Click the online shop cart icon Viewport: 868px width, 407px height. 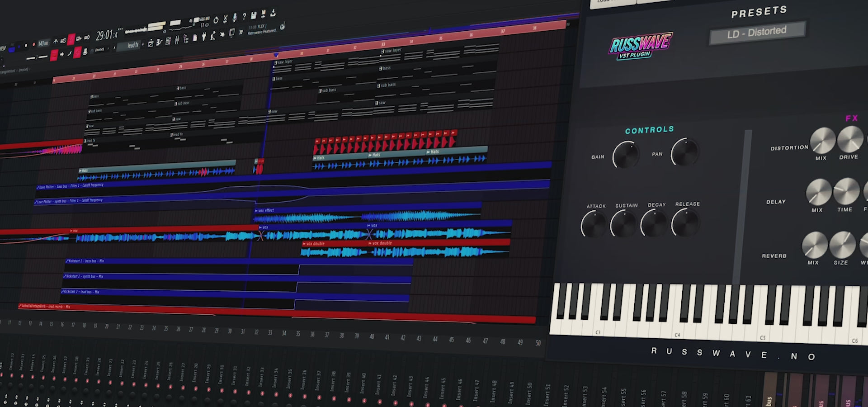click(241, 32)
